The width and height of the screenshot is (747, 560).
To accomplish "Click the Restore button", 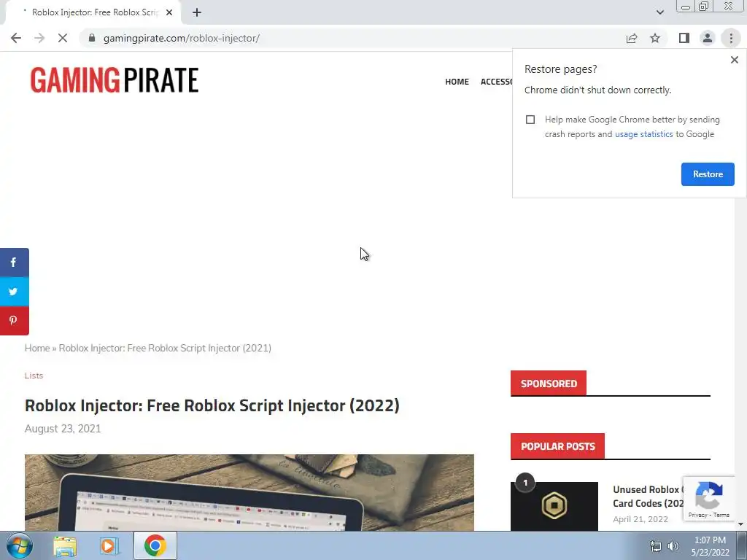I will pyautogui.click(x=708, y=174).
